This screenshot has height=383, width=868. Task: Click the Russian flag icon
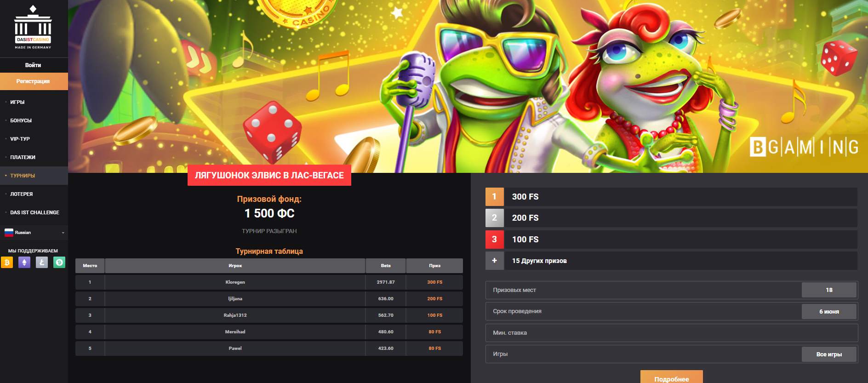pos(9,233)
